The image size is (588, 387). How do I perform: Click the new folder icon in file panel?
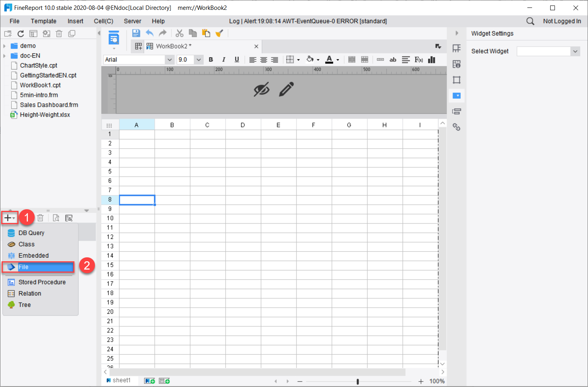tap(8, 33)
